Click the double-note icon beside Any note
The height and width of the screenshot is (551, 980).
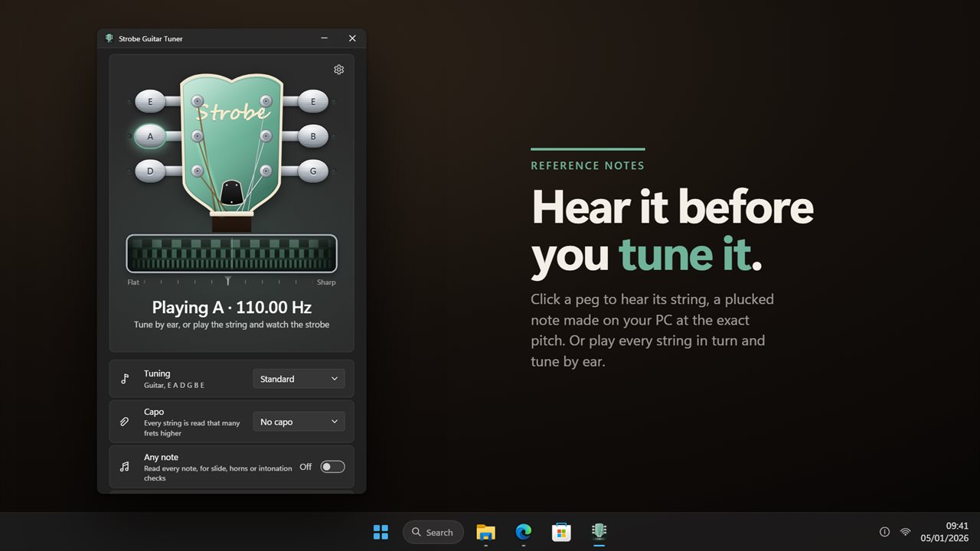[x=125, y=466]
